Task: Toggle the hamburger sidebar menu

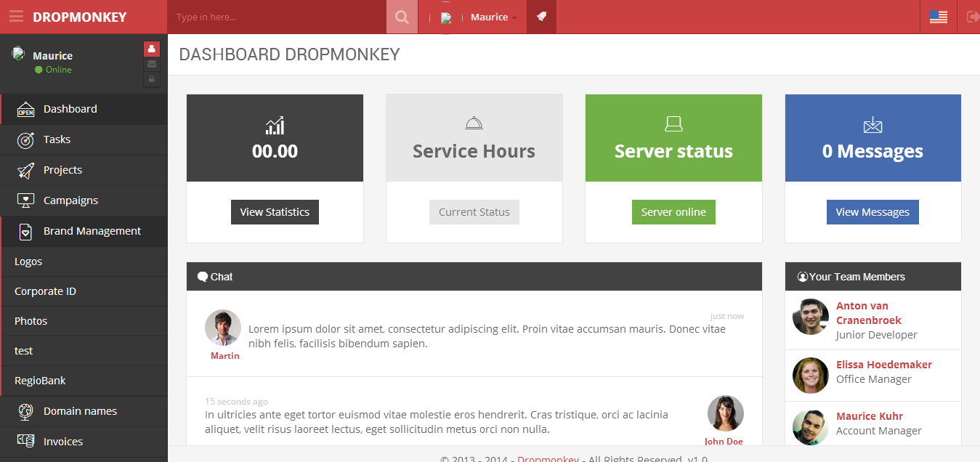Action: point(16,17)
